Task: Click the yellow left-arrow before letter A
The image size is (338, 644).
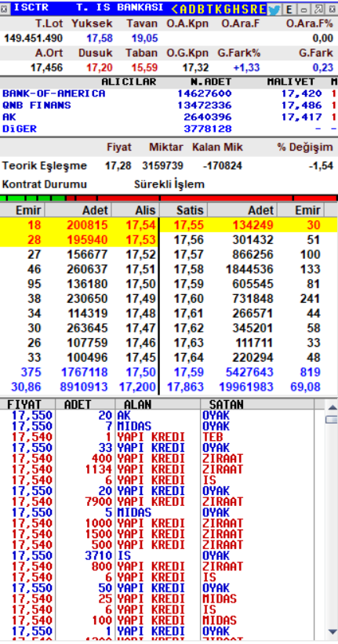Action: tap(175, 9)
